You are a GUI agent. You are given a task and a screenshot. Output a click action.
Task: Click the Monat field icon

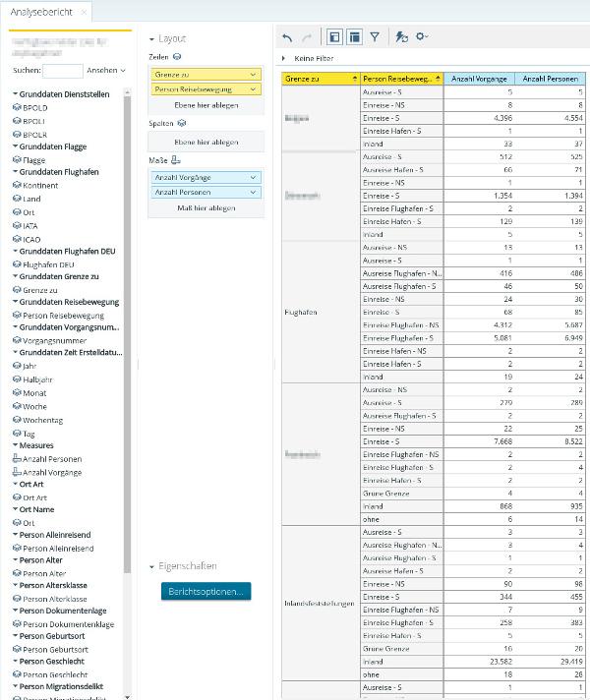point(17,392)
